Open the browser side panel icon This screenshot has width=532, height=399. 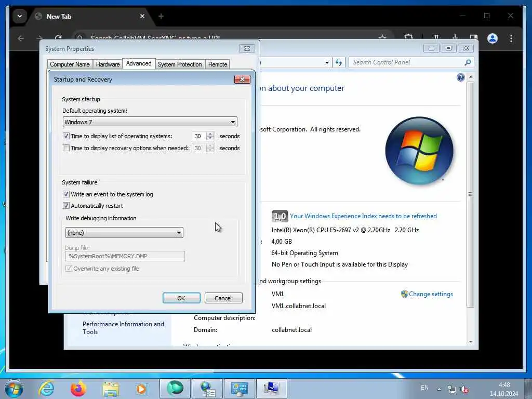[474, 37]
